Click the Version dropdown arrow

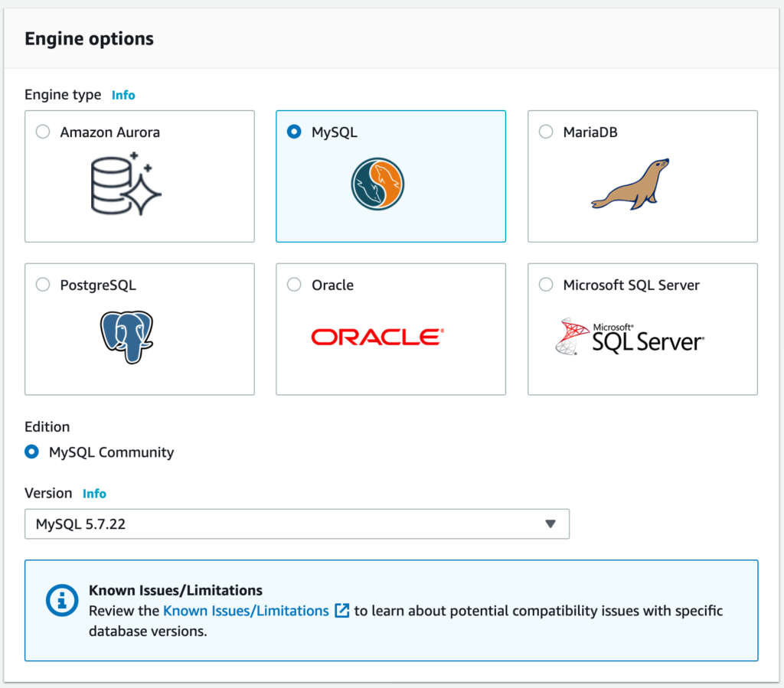(x=550, y=523)
